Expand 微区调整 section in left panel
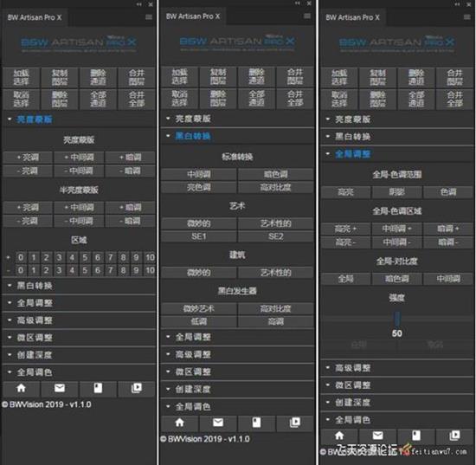Viewport: 476px width, 465px height. coord(79,338)
